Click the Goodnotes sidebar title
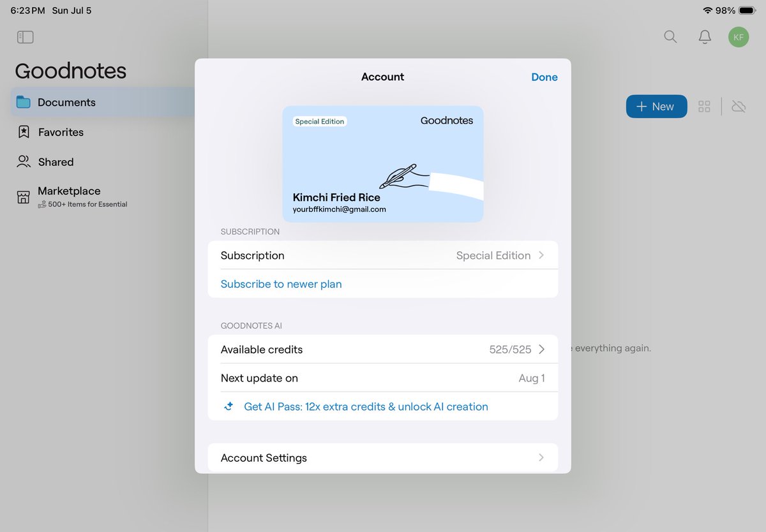Viewport: 766px width, 532px height. click(x=71, y=71)
